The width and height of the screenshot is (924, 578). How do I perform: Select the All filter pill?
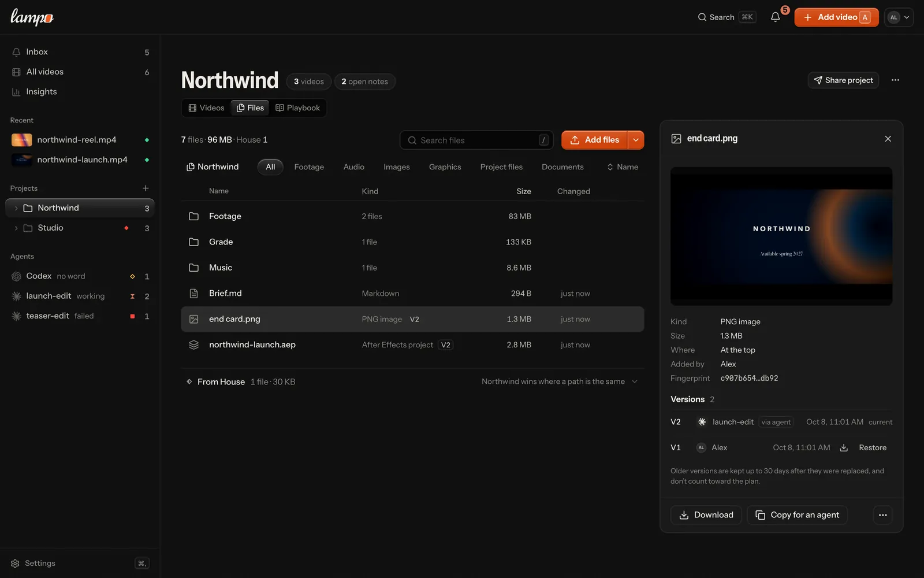click(x=270, y=167)
